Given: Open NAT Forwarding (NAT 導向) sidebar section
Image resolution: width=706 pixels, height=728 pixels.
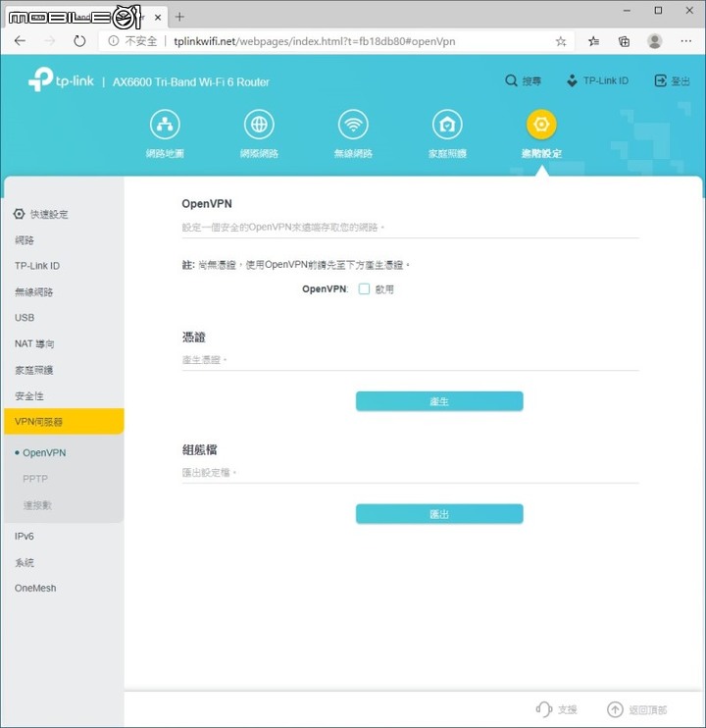Looking at the screenshot, I should pos(34,344).
